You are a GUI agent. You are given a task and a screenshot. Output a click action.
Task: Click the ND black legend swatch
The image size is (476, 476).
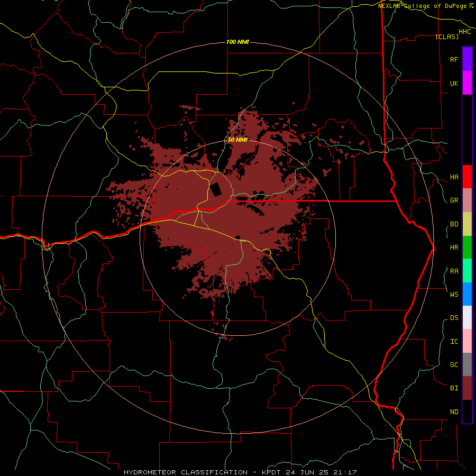467,411
